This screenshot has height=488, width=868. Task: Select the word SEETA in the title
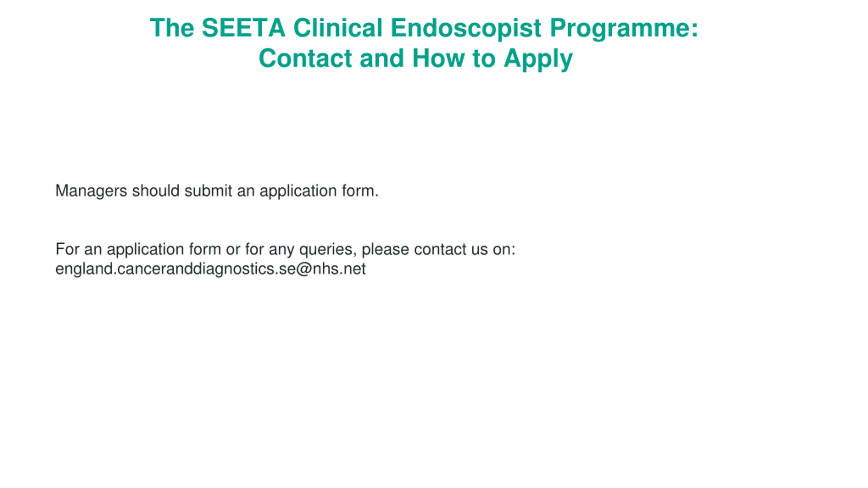click(x=243, y=28)
